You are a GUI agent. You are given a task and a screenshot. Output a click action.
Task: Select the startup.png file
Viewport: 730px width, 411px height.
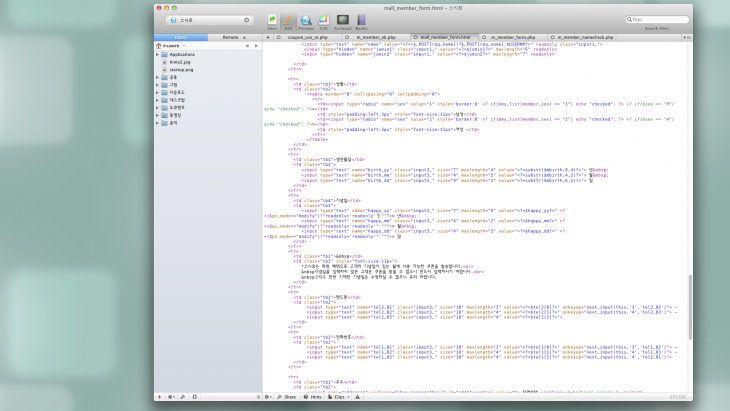[x=180, y=69]
